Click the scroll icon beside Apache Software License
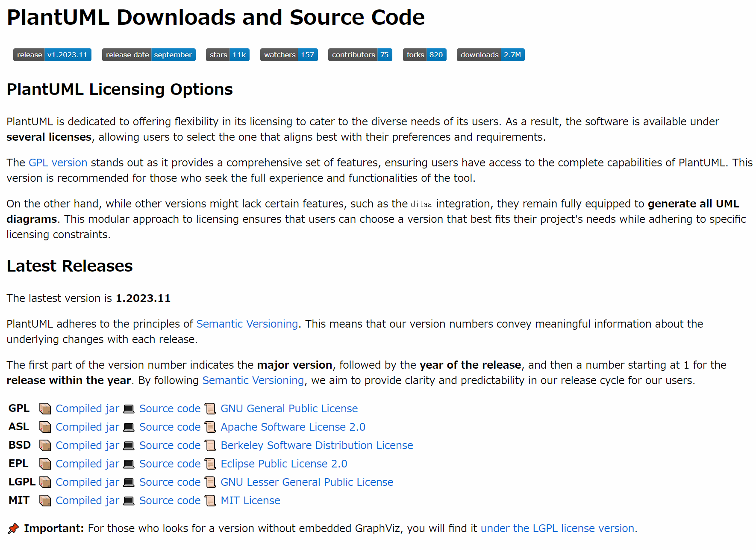 click(210, 427)
